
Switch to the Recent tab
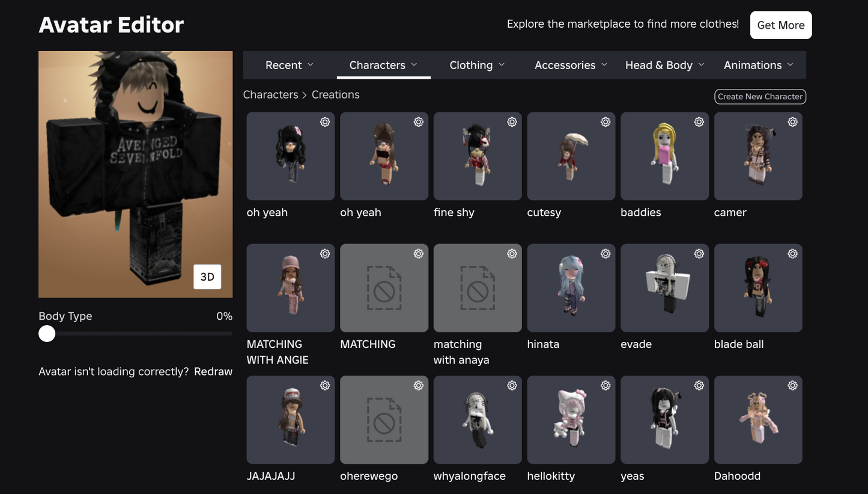(289, 64)
